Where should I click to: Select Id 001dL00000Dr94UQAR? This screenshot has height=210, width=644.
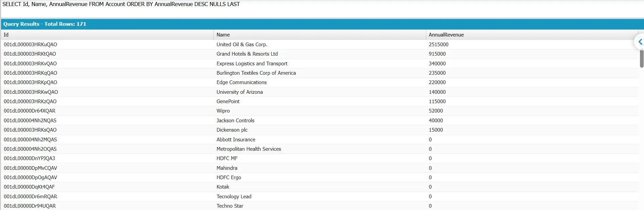coord(30,206)
